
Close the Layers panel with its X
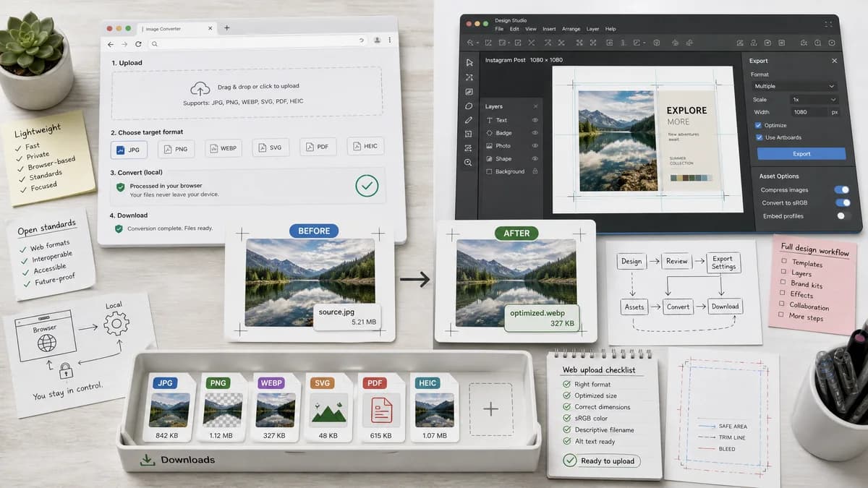pyautogui.click(x=534, y=106)
